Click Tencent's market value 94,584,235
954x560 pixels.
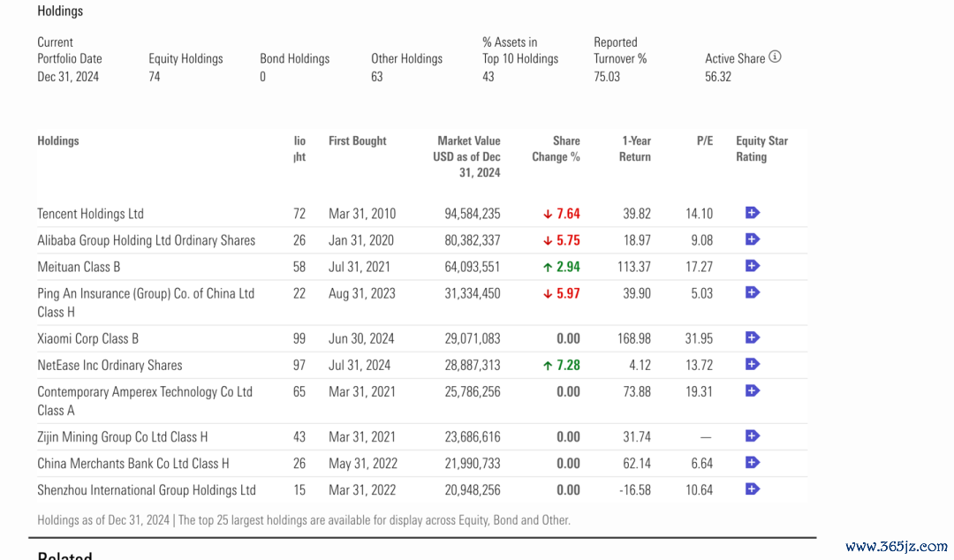pos(472,214)
